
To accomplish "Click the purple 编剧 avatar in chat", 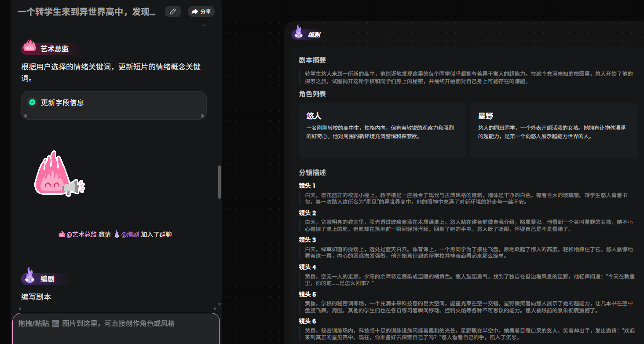I will click(29, 275).
